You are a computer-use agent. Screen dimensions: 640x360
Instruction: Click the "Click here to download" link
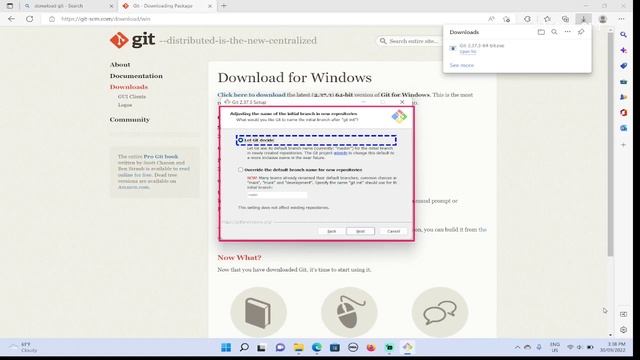pyautogui.click(x=251, y=95)
